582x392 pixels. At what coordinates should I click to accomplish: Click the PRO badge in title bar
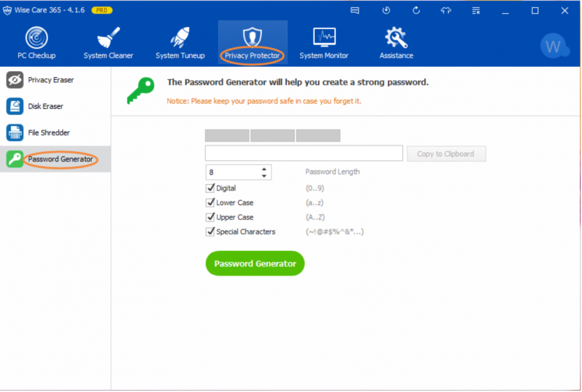(102, 10)
